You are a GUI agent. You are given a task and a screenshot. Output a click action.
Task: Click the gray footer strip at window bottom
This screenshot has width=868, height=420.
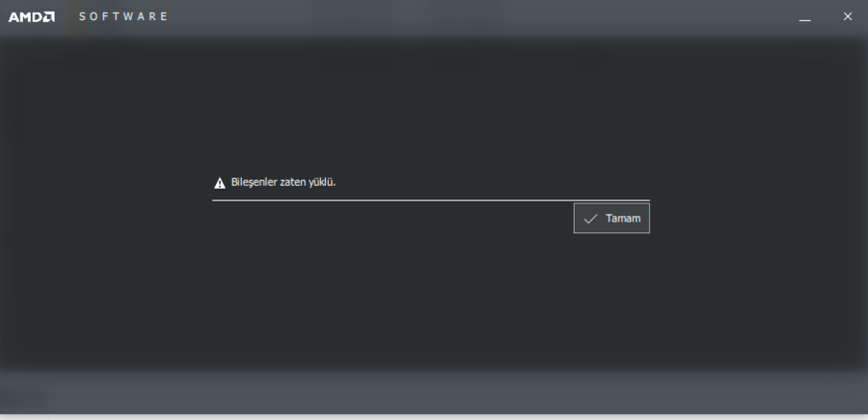(x=434, y=393)
